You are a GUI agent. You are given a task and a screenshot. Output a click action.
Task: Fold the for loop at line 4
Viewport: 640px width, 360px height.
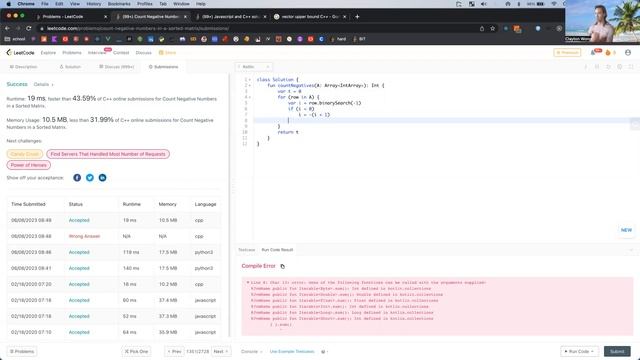[x=249, y=97]
